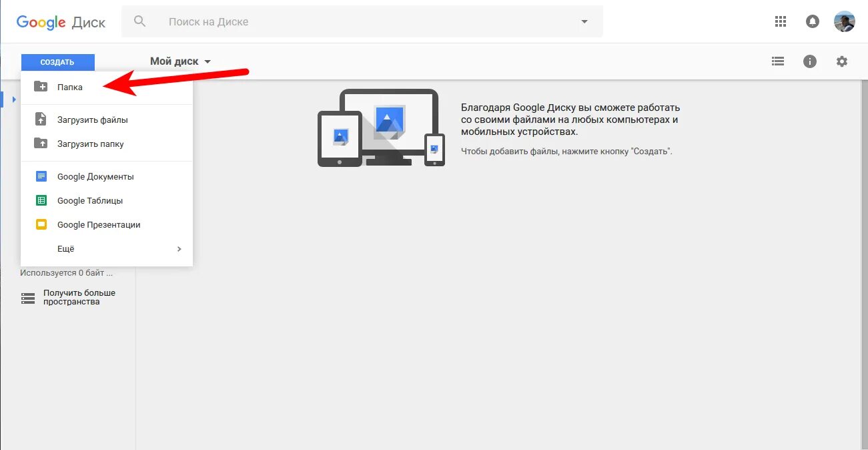Show details with the info icon

click(810, 61)
